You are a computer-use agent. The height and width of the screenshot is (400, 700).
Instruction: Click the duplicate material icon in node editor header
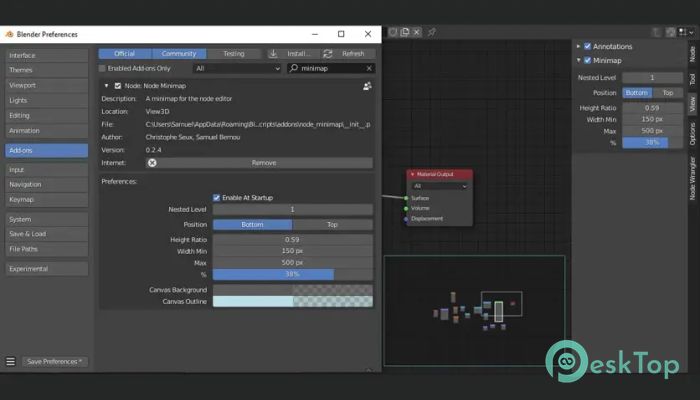click(x=405, y=32)
